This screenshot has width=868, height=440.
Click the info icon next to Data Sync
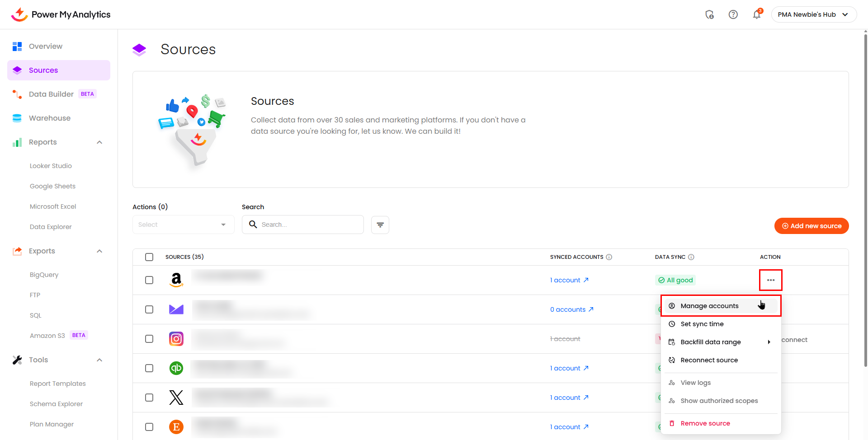coord(691,257)
